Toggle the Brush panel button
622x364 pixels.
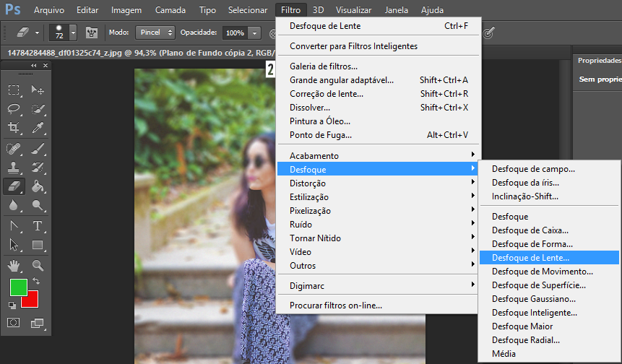point(92,32)
